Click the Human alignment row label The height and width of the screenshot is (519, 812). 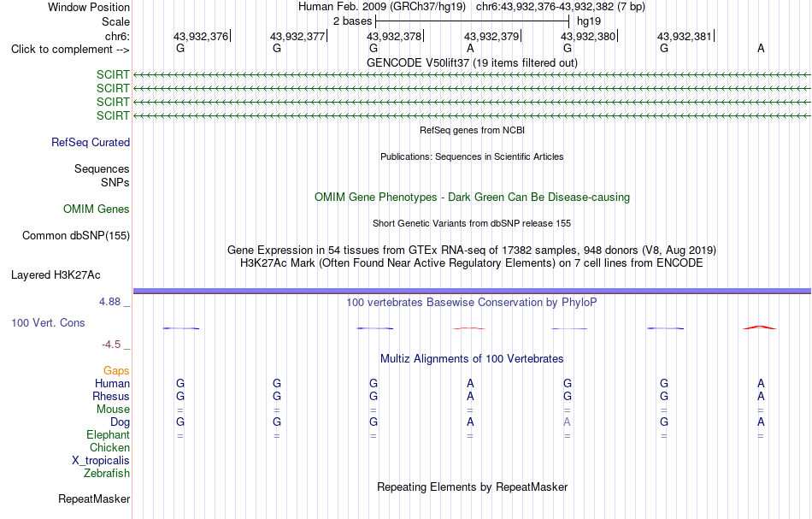(112, 383)
